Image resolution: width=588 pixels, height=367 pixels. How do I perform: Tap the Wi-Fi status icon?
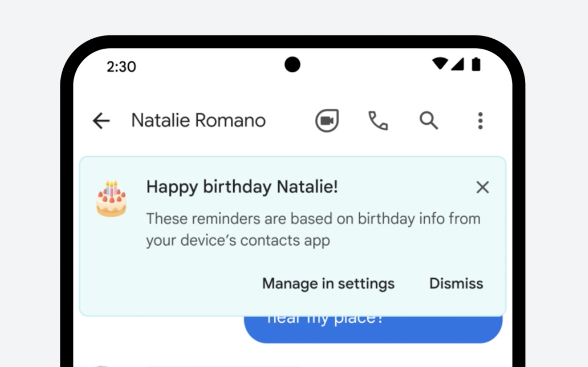click(440, 64)
